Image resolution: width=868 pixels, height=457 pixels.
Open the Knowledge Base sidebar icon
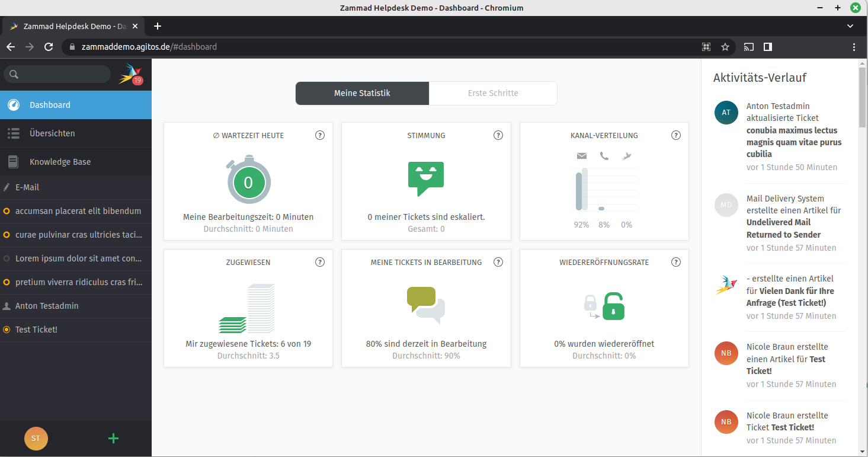(12, 161)
